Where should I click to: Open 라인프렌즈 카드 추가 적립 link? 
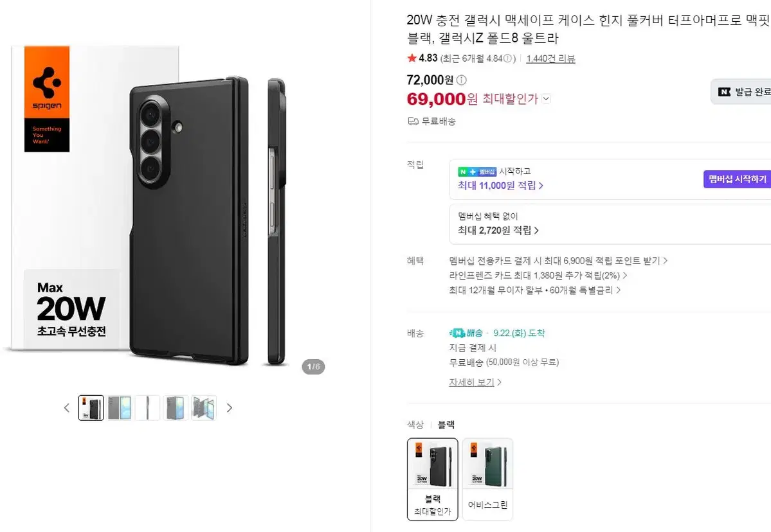tap(538, 276)
